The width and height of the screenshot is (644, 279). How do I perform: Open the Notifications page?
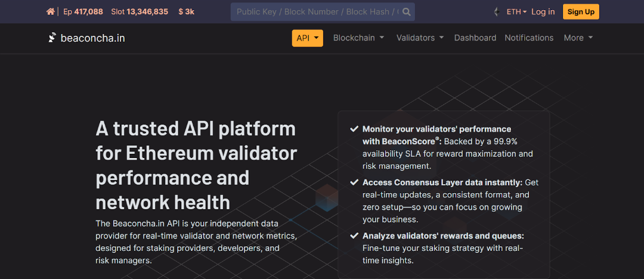coord(529,38)
